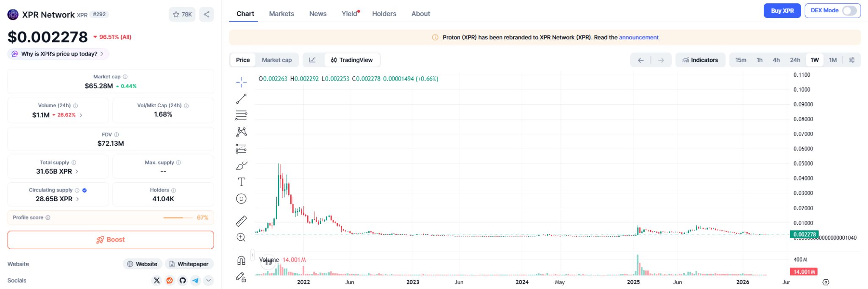868x289 pixels.
Task: Toggle DEX Mode switch
Action: coord(849,11)
